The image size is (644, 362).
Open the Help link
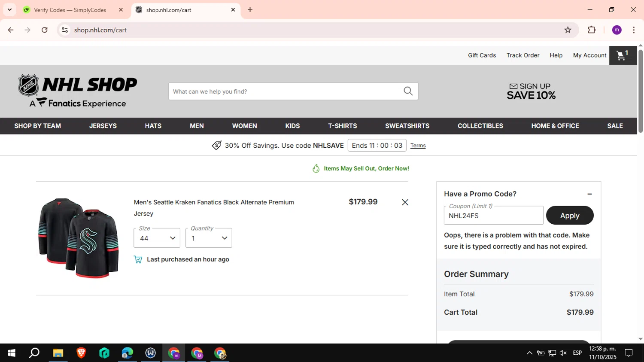pos(556,55)
